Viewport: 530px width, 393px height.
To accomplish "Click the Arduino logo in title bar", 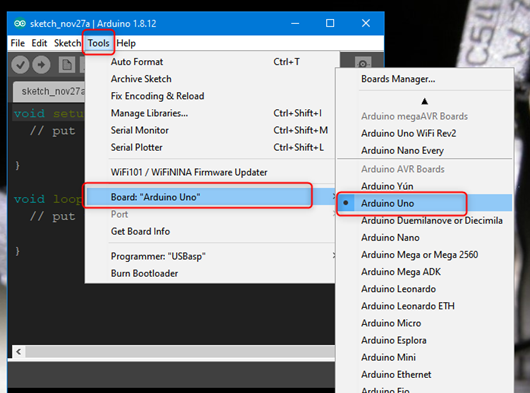I will (x=20, y=23).
